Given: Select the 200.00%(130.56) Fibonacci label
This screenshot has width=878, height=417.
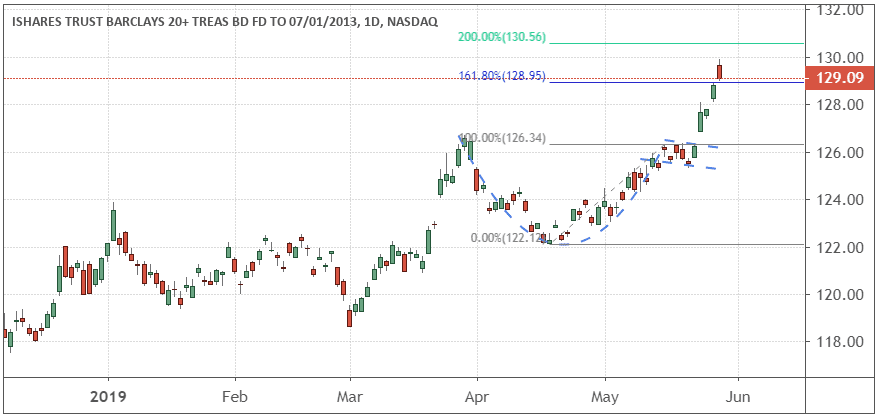Looking at the screenshot, I should click(502, 38).
